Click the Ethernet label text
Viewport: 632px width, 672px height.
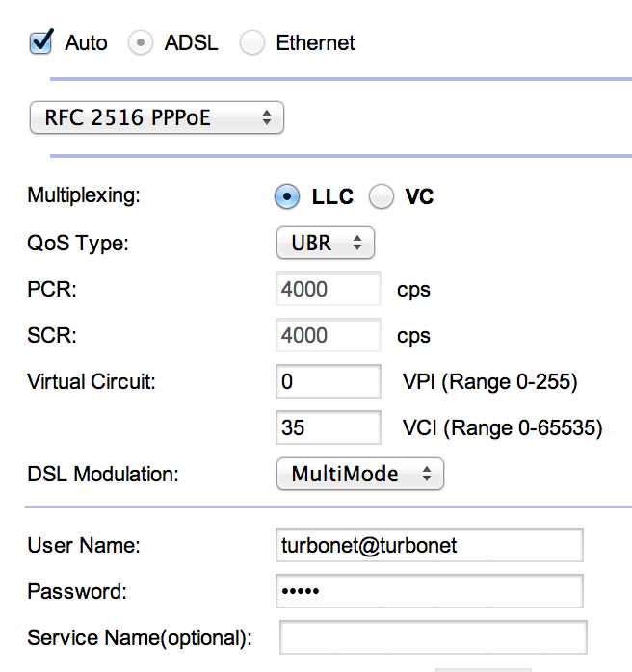315,43
